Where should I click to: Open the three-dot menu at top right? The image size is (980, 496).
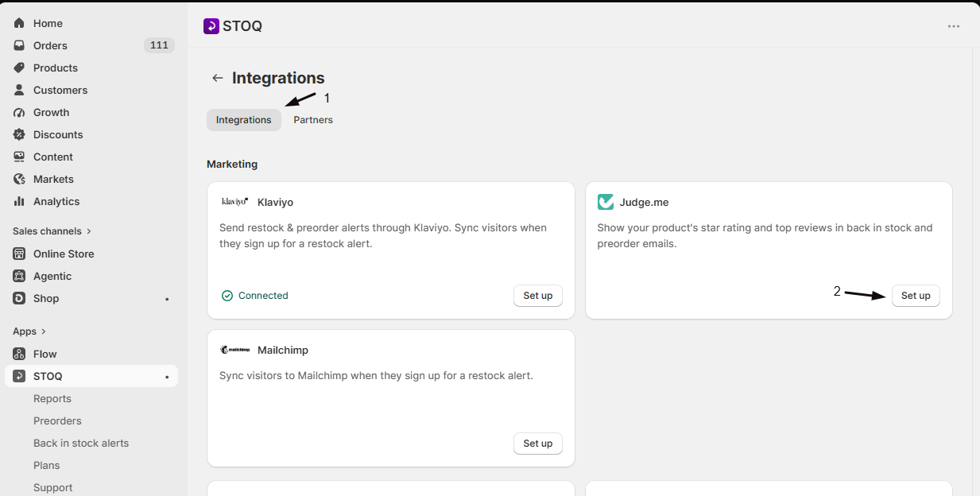pos(954,26)
